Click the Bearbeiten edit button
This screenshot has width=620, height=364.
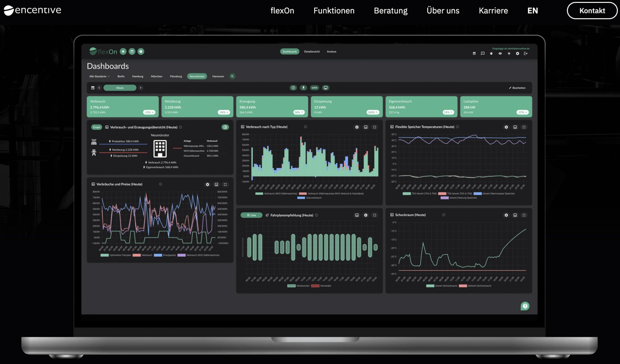(x=517, y=88)
